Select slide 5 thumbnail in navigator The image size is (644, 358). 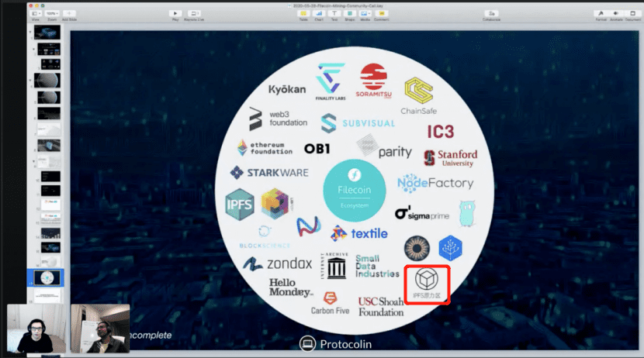coord(49,97)
